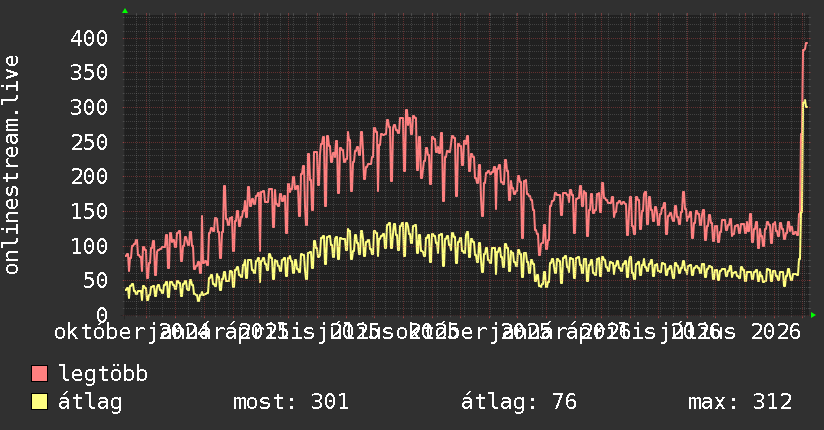The height and width of the screenshot is (430, 824).
Task: Click the 350 y-axis label
Action: pyautogui.click(x=89, y=73)
